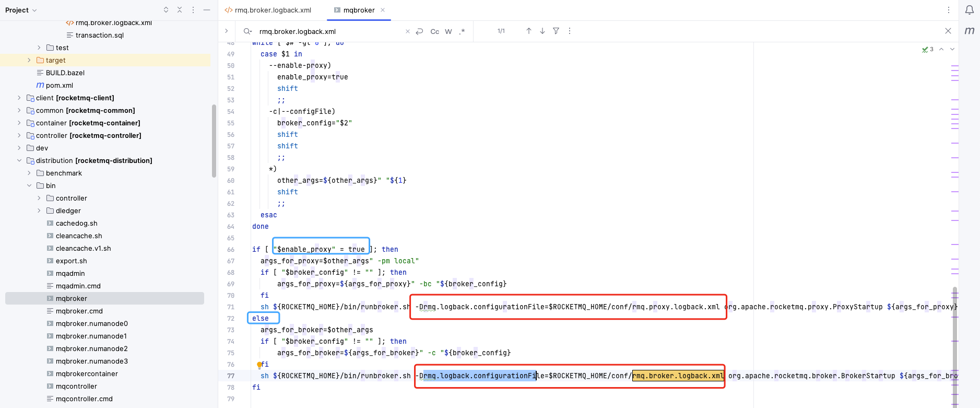Click the editor vertical scrollbar thumb
This screenshot has height=408, width=980.
click(955, 347)
